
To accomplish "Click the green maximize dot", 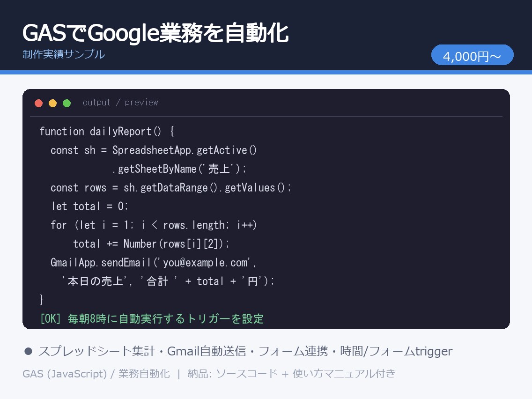I will (67, 103).
